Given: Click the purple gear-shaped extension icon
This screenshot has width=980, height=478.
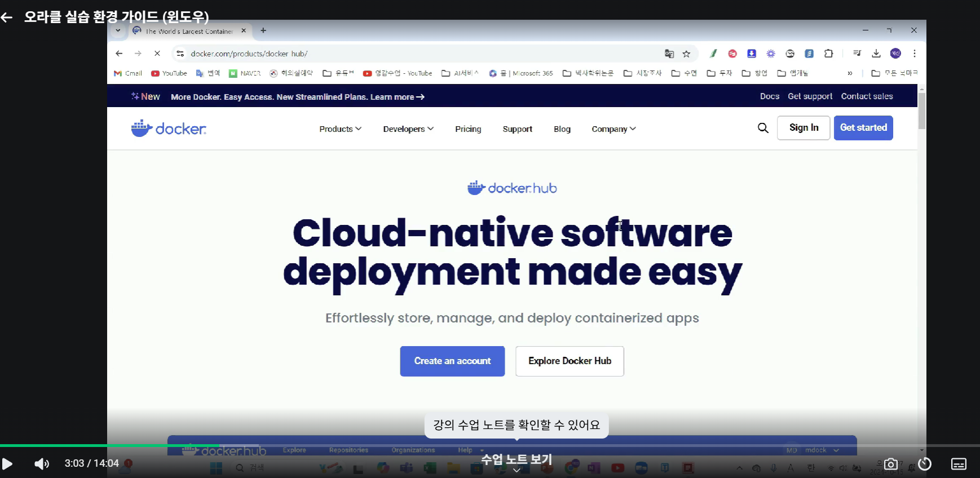Looking at the screenshot, I should coord(771,54).
